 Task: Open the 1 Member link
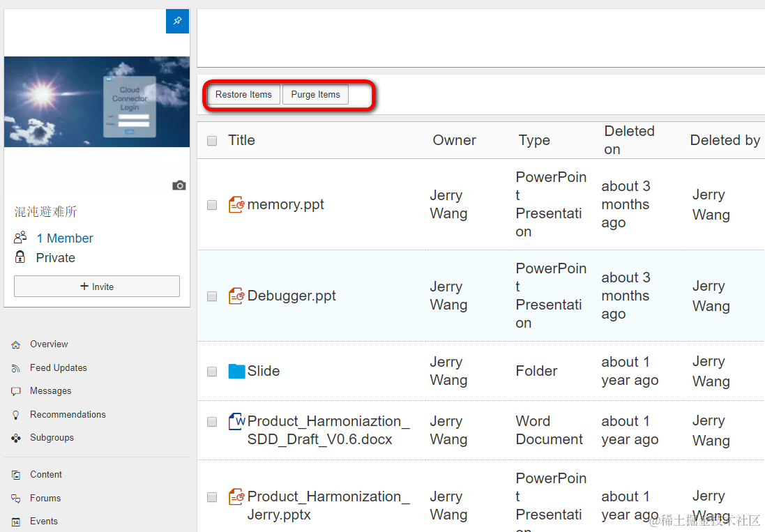tap(65, 238)
